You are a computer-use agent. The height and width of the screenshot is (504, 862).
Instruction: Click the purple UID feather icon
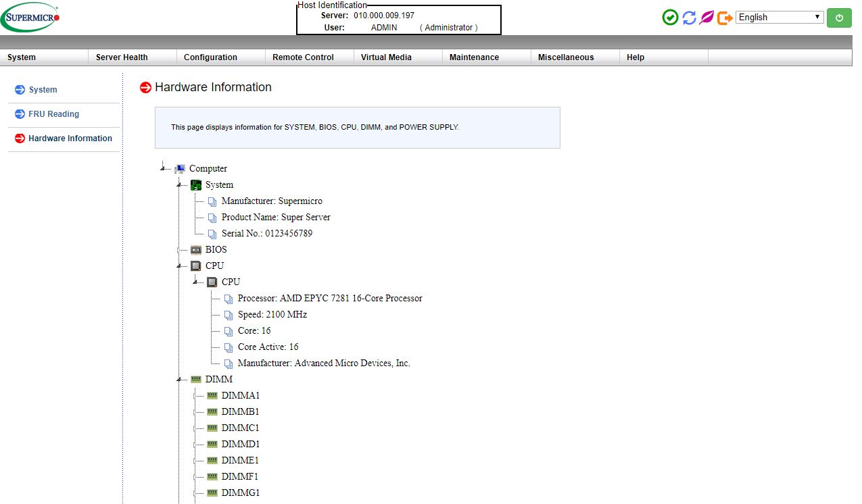pos(706,17)
